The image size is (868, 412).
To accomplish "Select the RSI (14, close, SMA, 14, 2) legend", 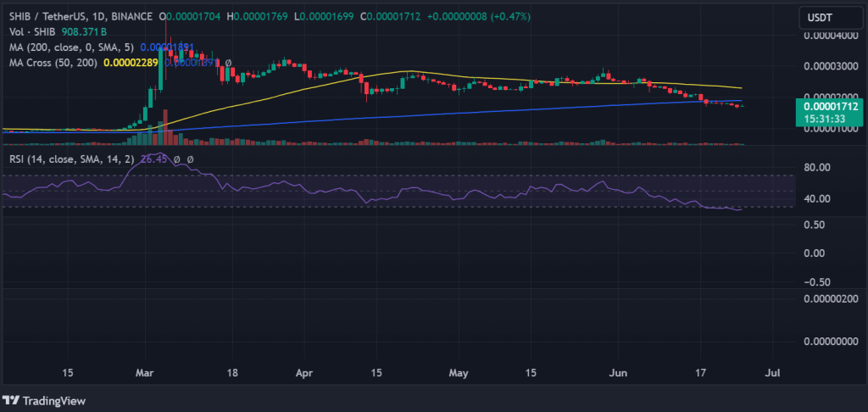I will (x=72, y=159).
